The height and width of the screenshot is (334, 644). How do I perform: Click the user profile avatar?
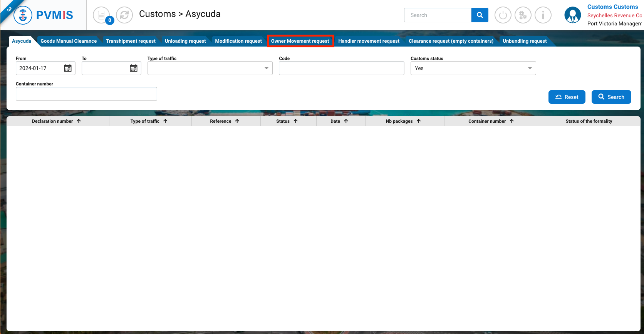572,15
